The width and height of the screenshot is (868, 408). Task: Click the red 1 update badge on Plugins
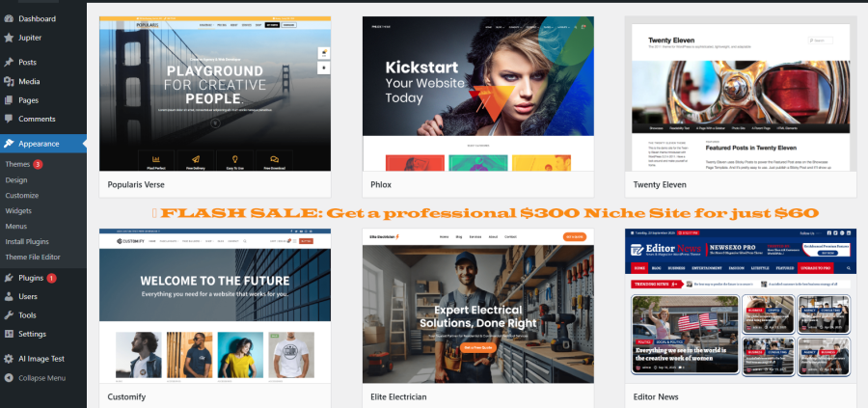coord(51,278)
